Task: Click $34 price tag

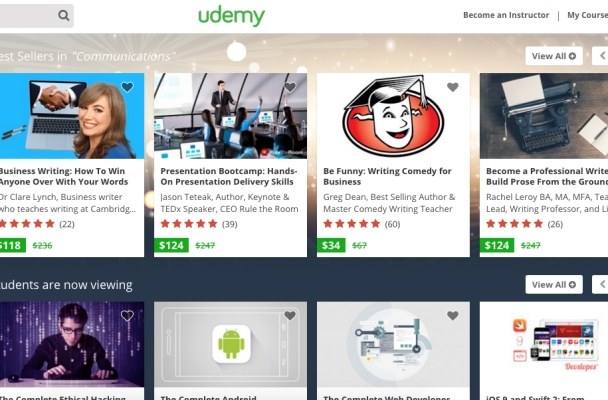Action: [x=331, y=245]
